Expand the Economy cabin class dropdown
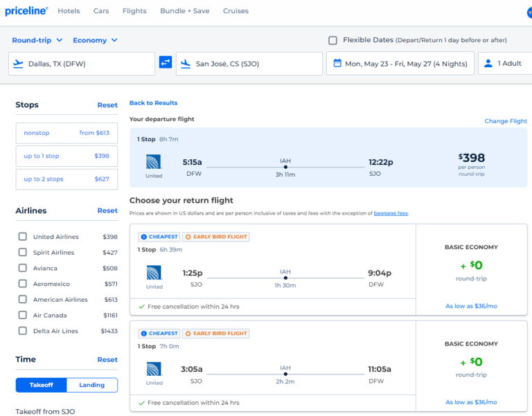The image size is (532, 416). (95, 41)
